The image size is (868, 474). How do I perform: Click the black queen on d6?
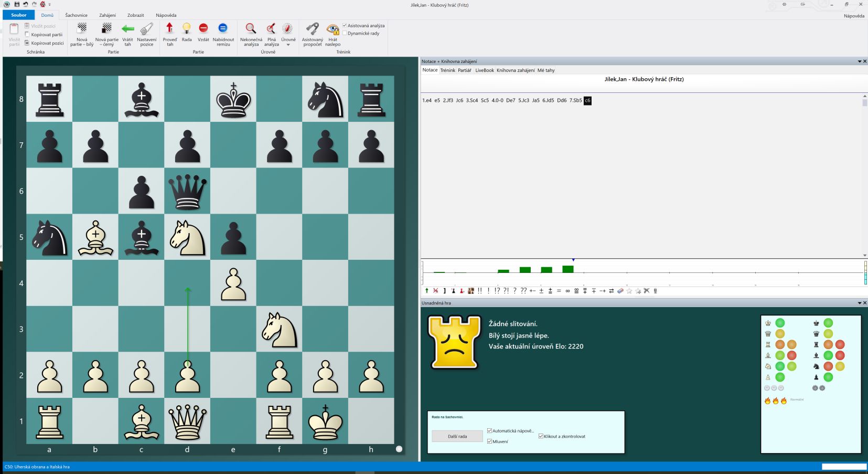pyautogui.click(x=187, y=191)
